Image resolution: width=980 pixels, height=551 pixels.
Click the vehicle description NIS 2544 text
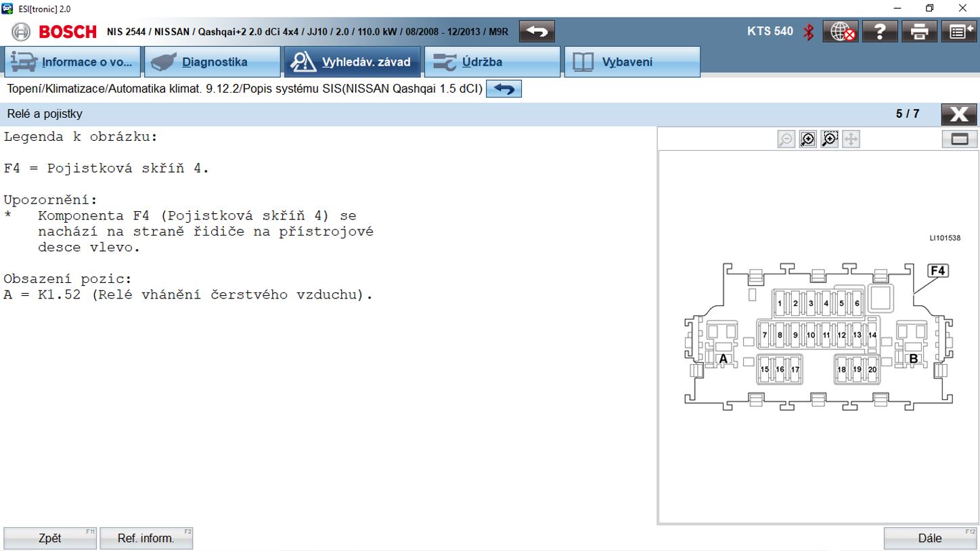[x=307, y=32]
